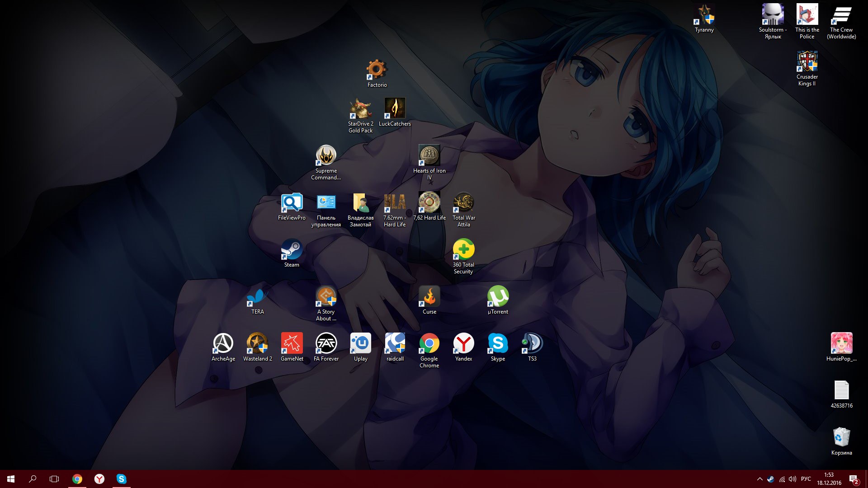Open the volume control speaker icon
Viewport: 868px width, 488px height.
coord(793,479)
